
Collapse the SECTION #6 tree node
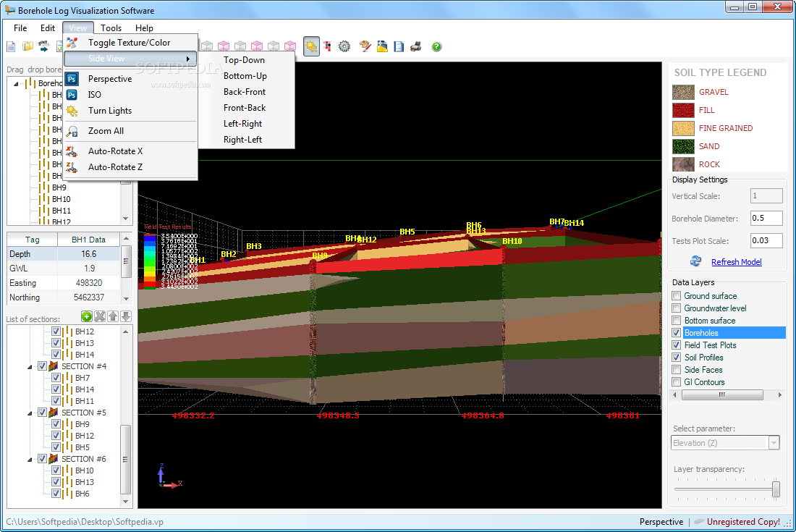30,459
